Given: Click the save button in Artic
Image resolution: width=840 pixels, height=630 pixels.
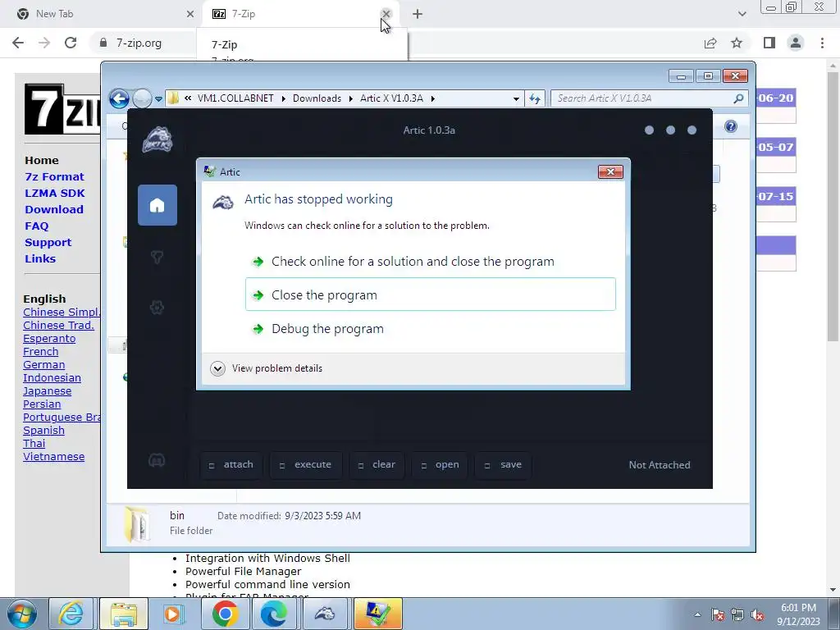Looking at the screenshot, I should 503,464.
